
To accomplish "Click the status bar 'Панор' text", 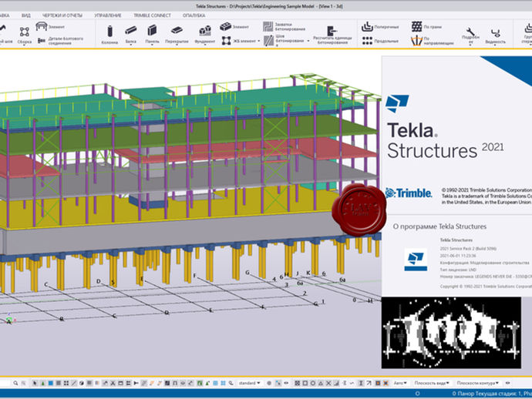I will click(464, 394).
